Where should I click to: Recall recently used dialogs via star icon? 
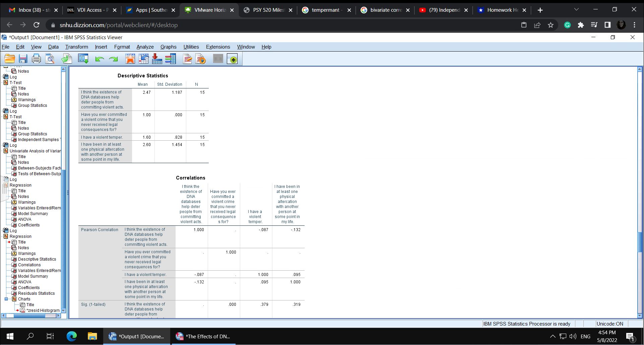130,59
